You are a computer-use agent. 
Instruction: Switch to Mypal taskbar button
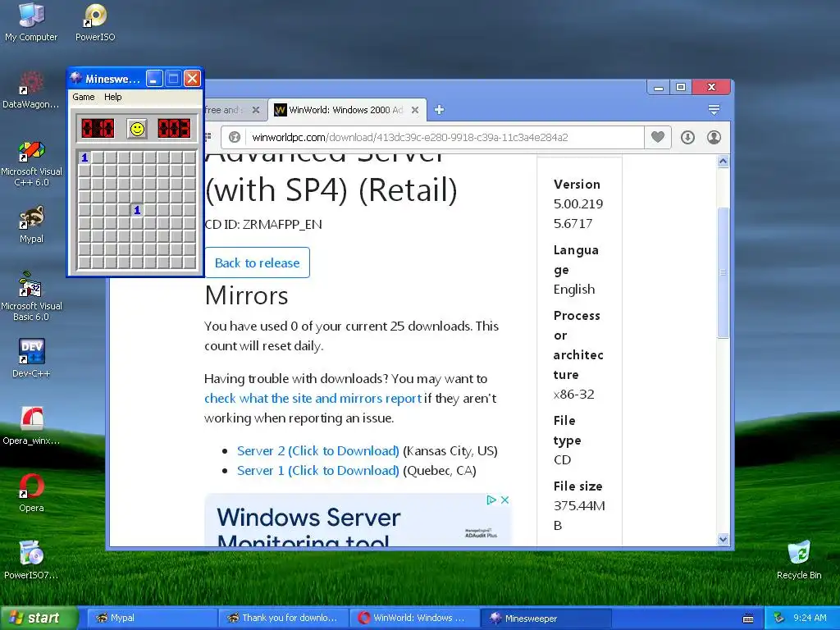[151, 618]
